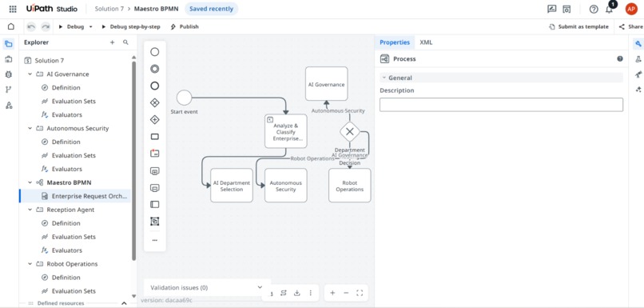The height and width of the screenshot is (308, 644).
Task: Open the properties wrench icon in right sidebar
Action: tap(638, 43)
